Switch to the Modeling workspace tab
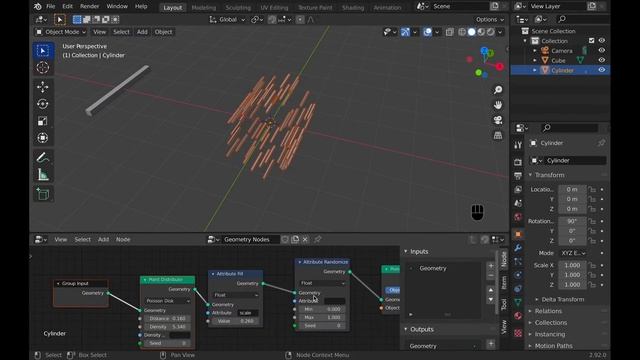Image resolution: width=640 pixels, height=360 pixels. coord(204,8)
